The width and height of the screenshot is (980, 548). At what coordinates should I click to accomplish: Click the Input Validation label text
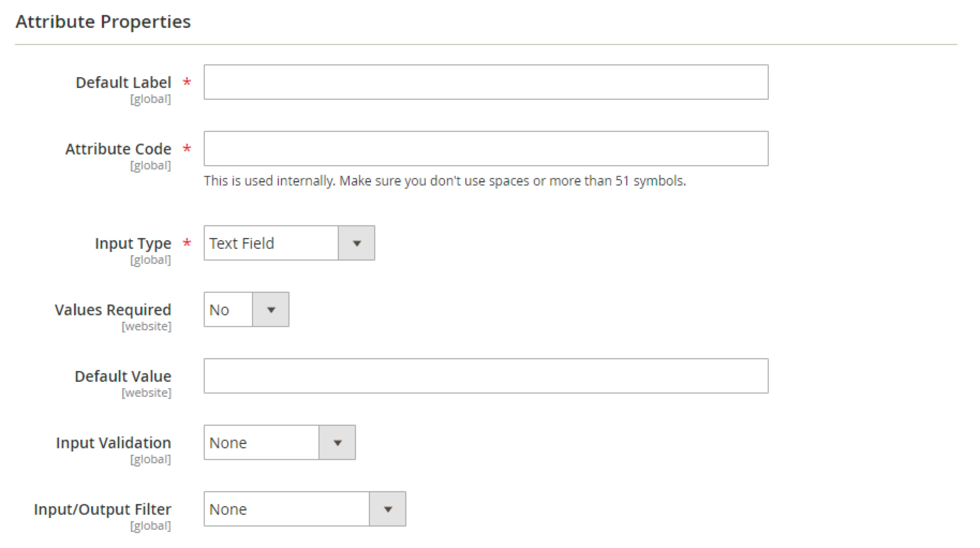click(113, 443)
